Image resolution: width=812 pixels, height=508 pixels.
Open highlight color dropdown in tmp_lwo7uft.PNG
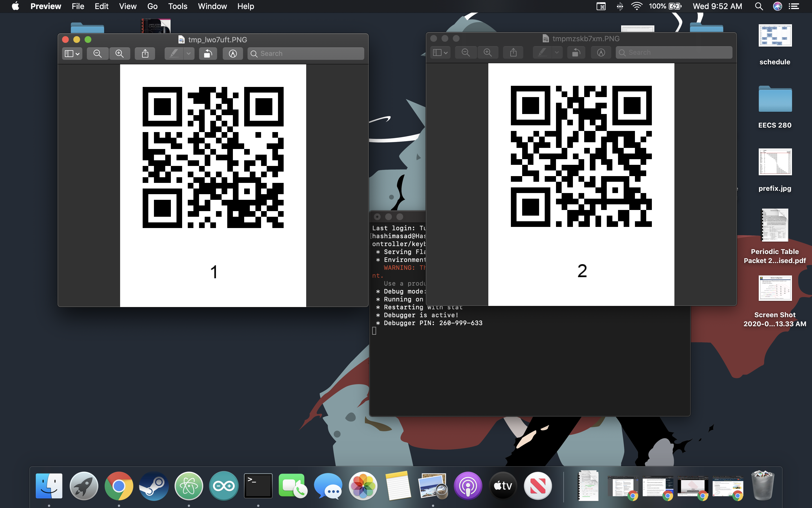pos(189,53)
